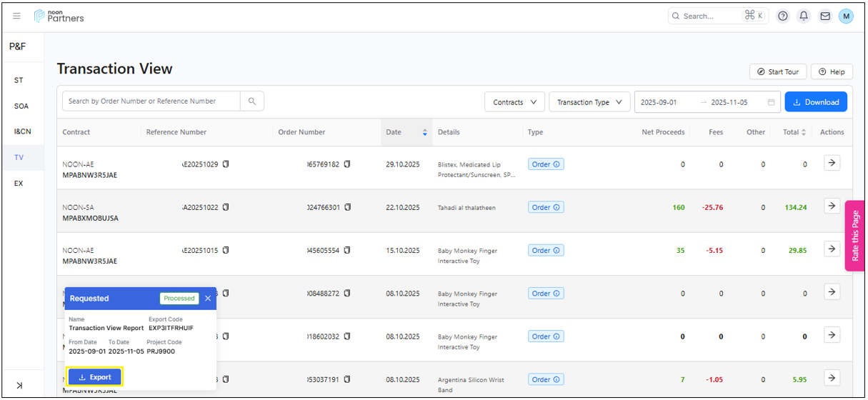Image resolution: width=868 pixels, height=400 pixels.
Task: Open the Contracts dropdown
Action: [514, 102]
